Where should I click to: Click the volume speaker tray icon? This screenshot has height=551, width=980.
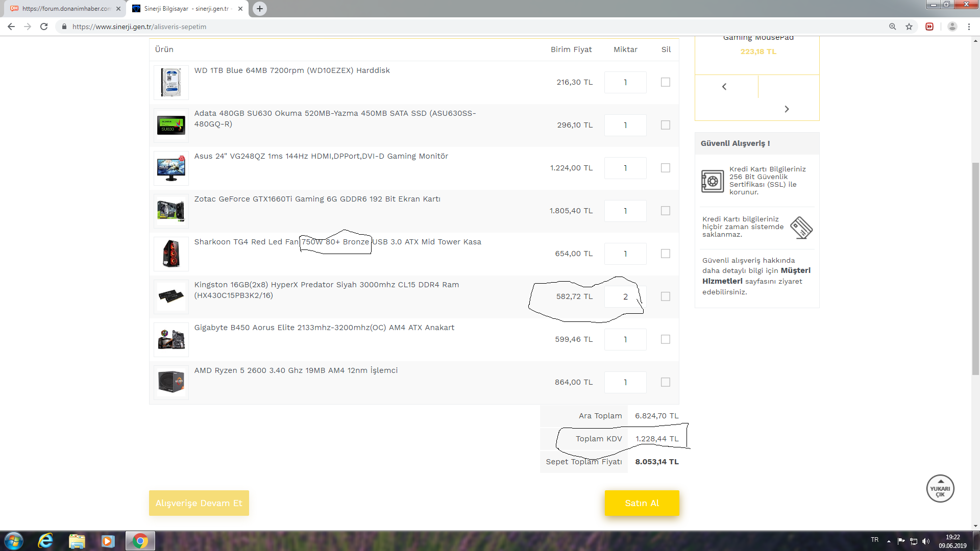(x=926, y=541)
